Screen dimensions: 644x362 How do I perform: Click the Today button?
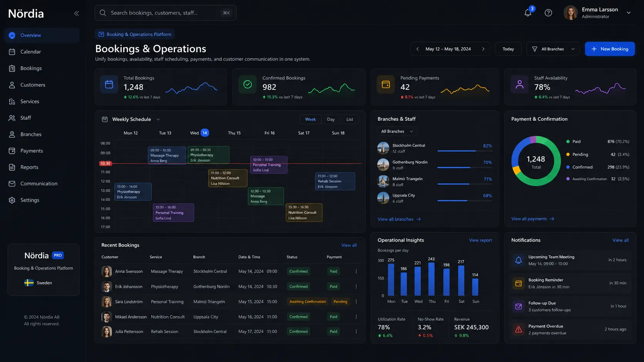(508, 49)
